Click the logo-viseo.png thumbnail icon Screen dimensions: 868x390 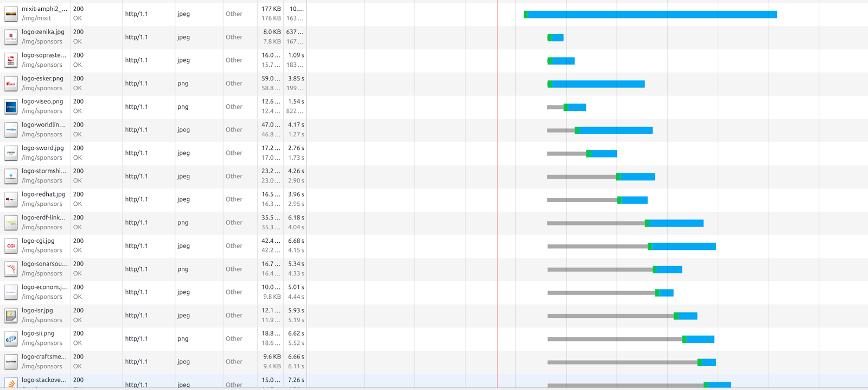(x=11, y=107)
